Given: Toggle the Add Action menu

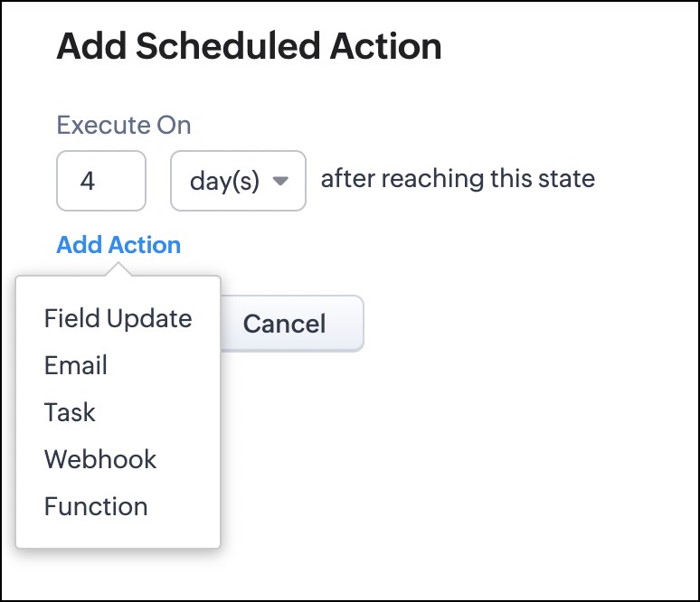Looking at the screenshot, I should click(x=118, y=245).
